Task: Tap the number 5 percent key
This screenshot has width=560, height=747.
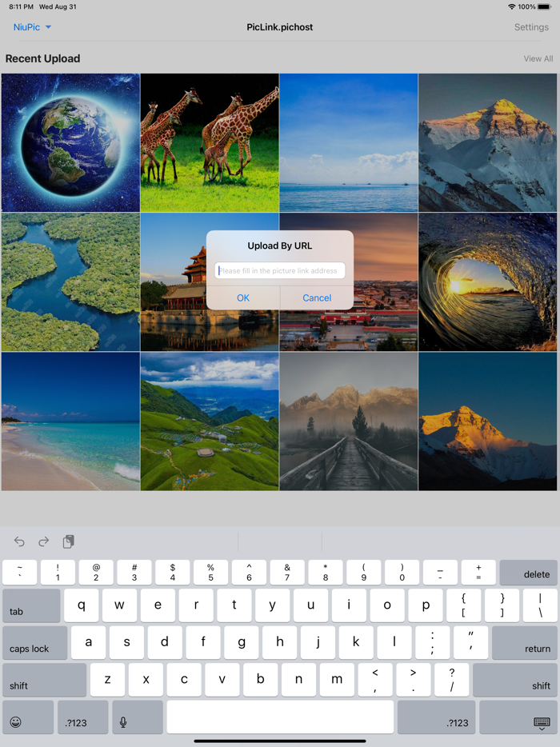Action: [x=210, y=572]
